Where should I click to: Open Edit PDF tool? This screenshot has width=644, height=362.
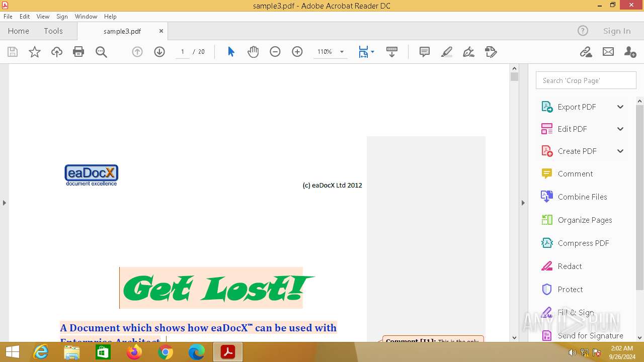[x=572, y=129]
